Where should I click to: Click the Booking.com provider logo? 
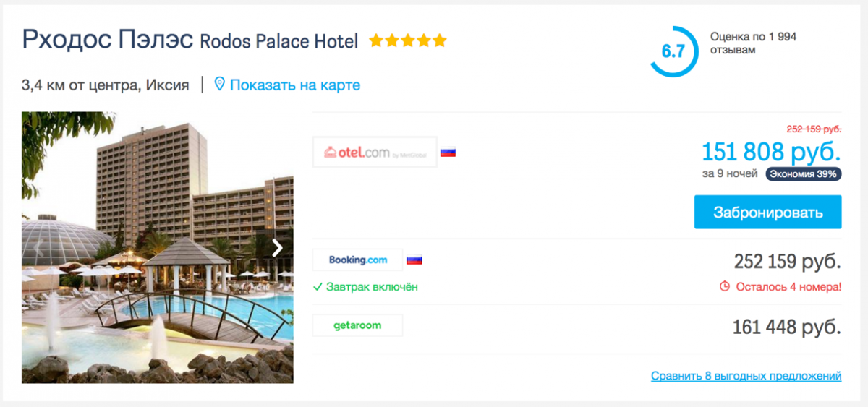pos(357,260)
